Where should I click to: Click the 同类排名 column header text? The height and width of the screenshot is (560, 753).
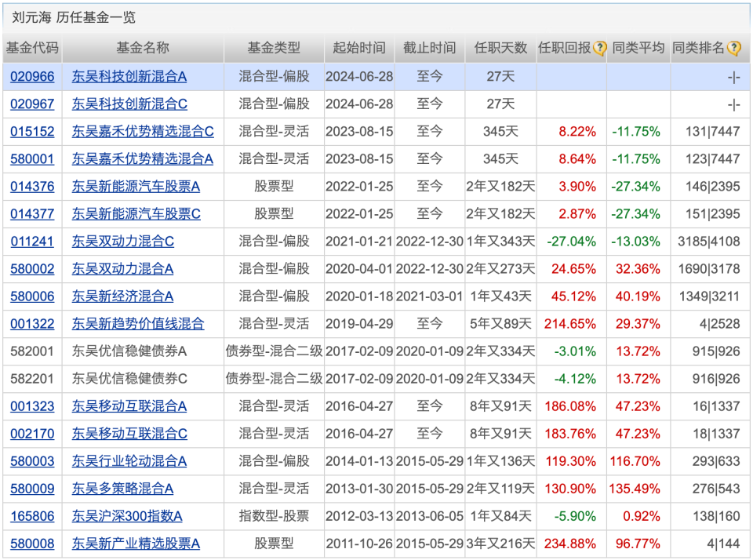coord(698,48)
